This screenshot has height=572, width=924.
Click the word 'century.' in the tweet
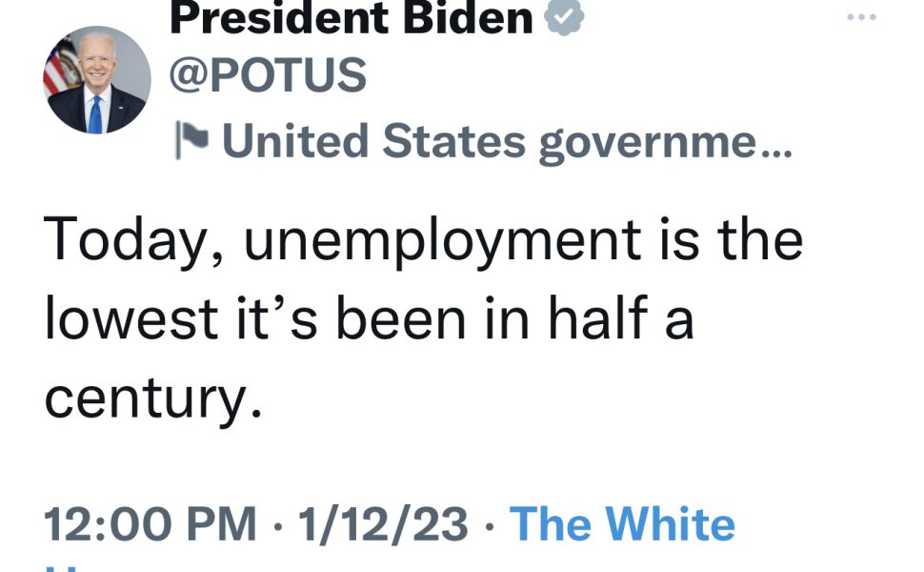point(152,399)
